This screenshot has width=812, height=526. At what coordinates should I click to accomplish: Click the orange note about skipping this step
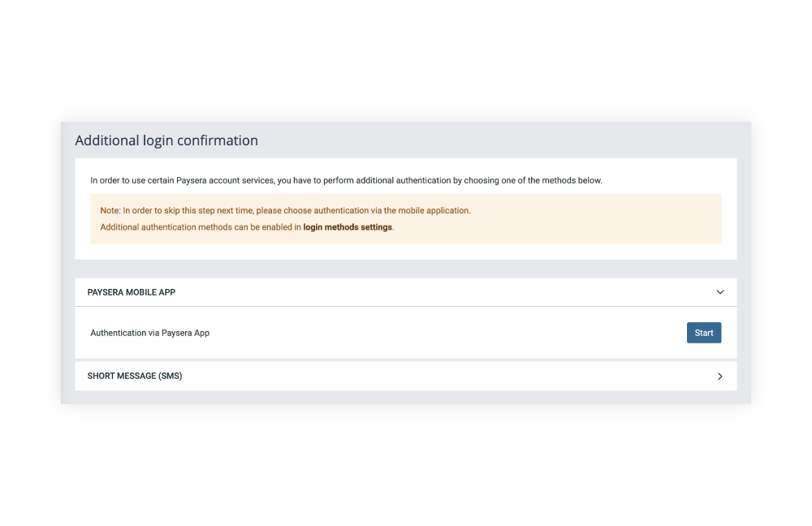285,210
